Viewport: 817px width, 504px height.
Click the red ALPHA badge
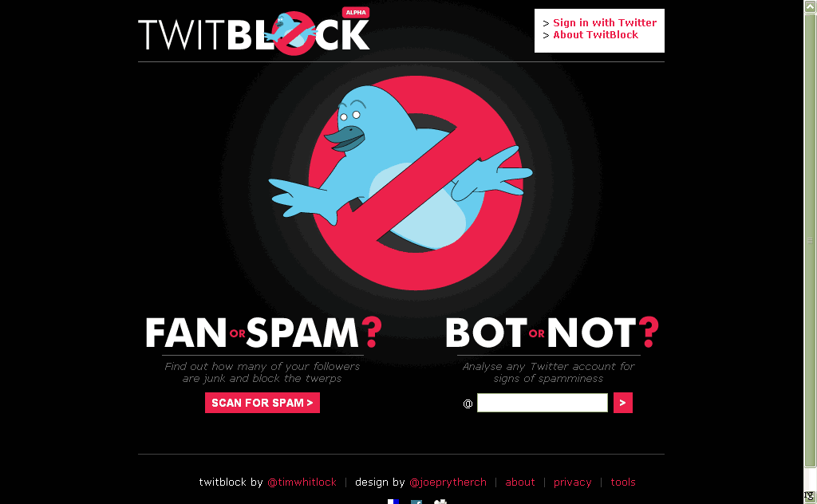pos(356,13)
